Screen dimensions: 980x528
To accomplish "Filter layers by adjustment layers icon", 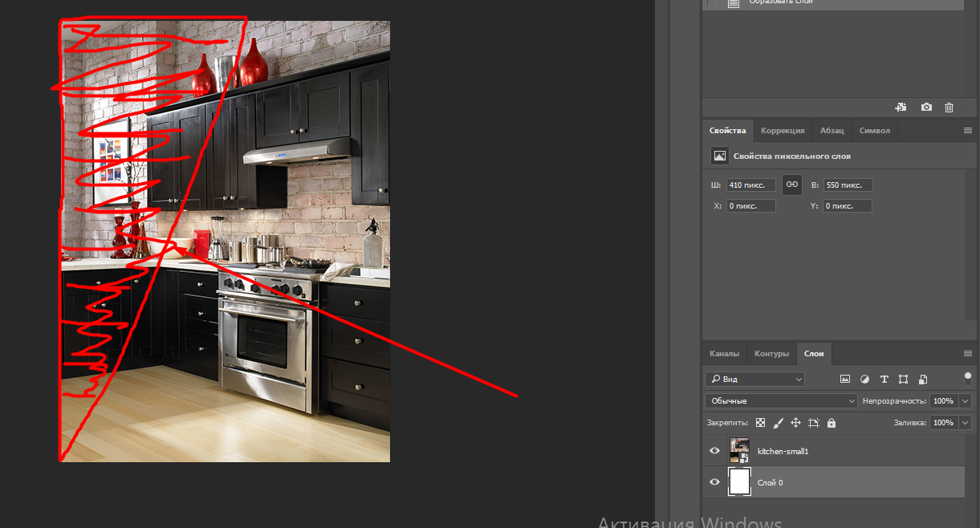I will 864,379.
